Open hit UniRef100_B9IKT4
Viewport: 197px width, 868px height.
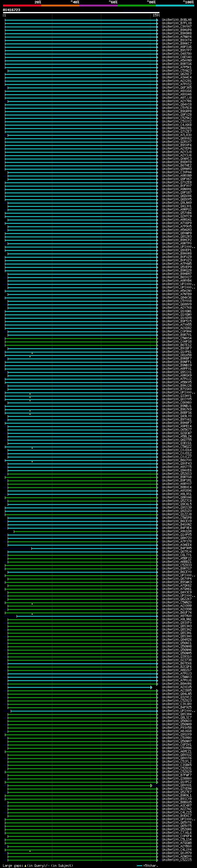(177, 40)
